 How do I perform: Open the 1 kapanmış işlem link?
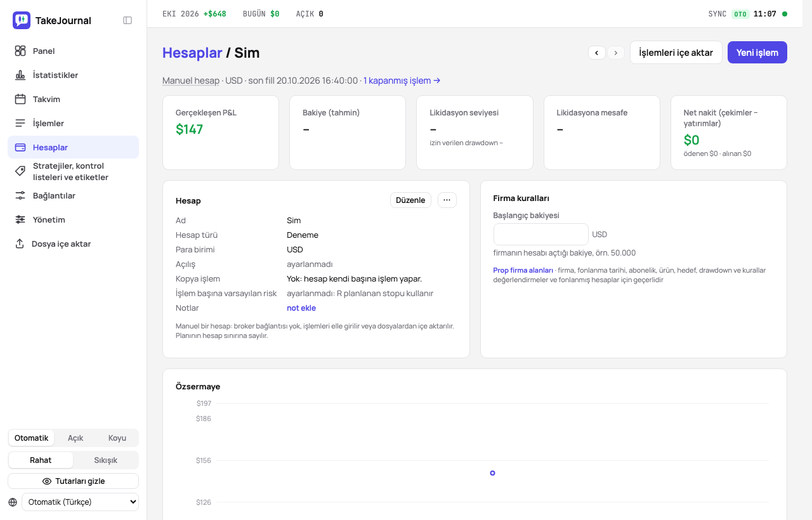(x=402, y=81)
